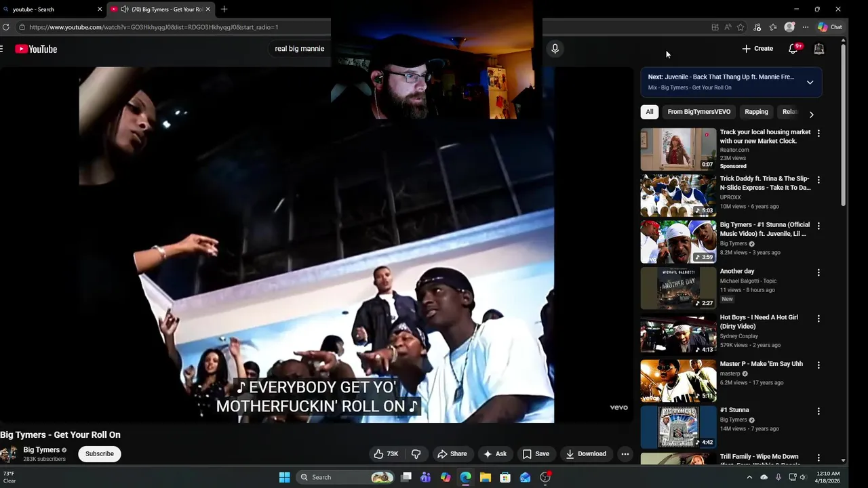This screenshot has height=488, width=868.
Task: Select the Rapping filter chip
Action: click(756, 112)
